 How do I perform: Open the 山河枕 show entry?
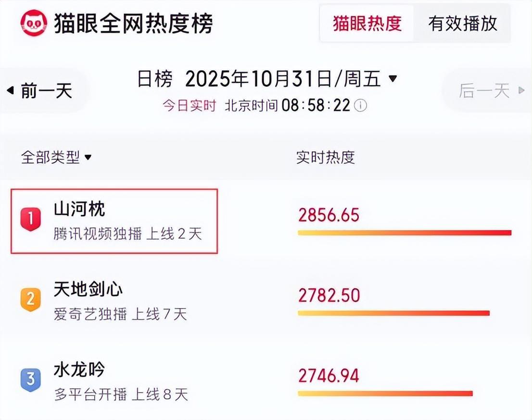[79, 210]
